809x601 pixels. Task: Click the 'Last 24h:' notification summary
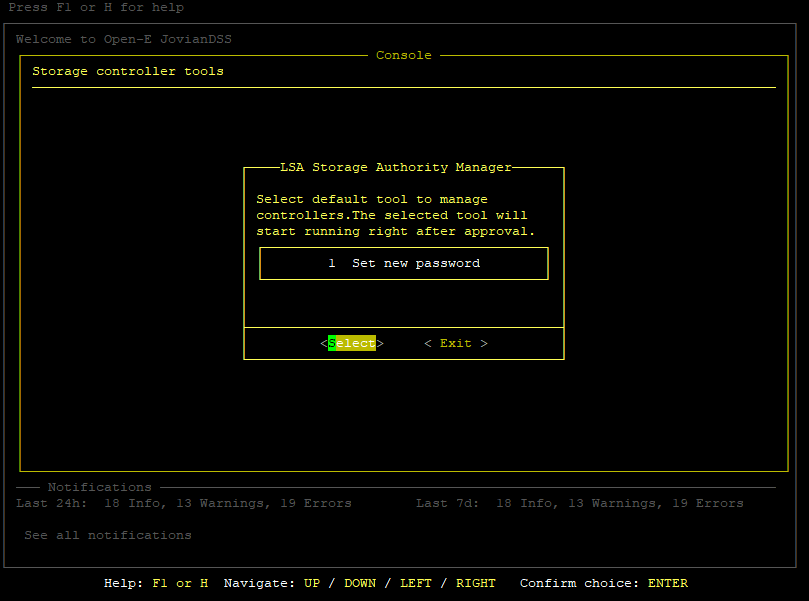point(184,503)
